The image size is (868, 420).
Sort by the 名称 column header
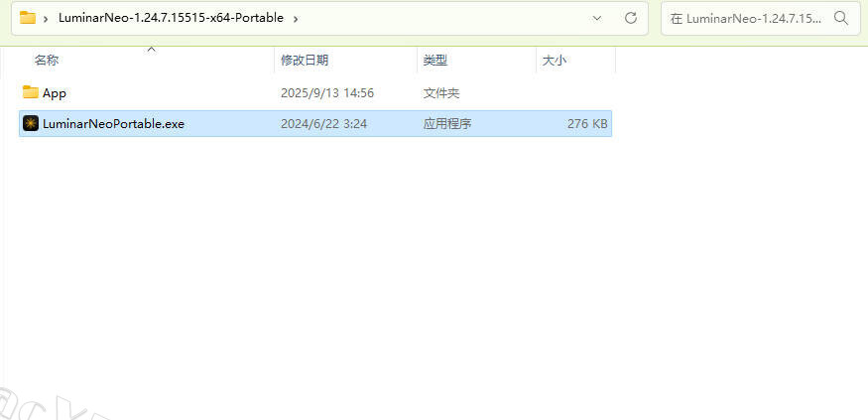pyautogui.click(x=47, y=61)
